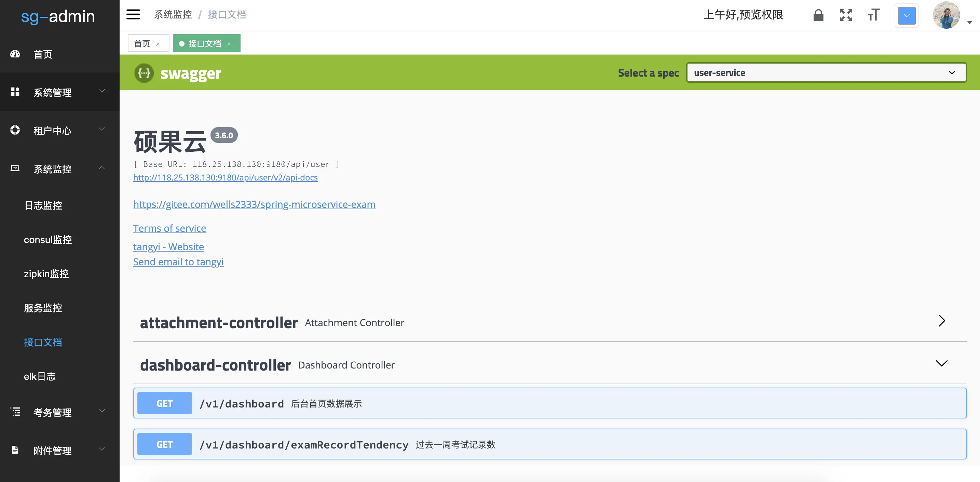Open the zipkin监控 menu item
The width and height of the screenshot is (980, 482).
pyautogui.click(x=46, y=274)
